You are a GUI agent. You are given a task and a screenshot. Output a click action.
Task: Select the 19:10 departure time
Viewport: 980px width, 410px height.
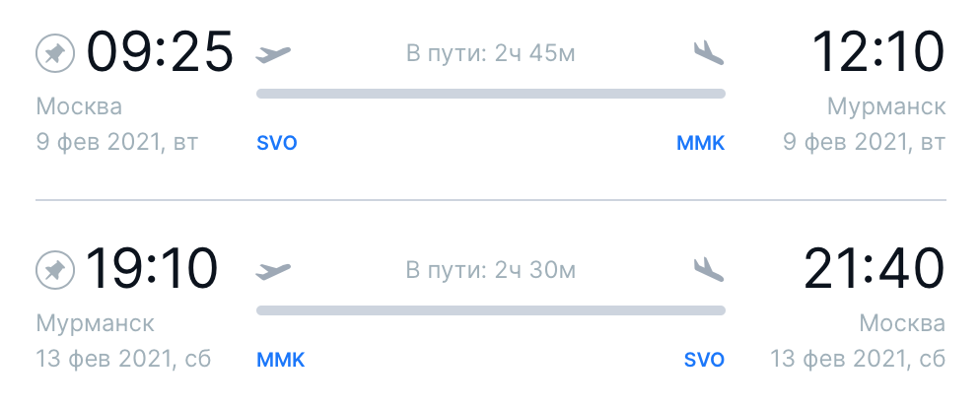(x=151, y=269)
